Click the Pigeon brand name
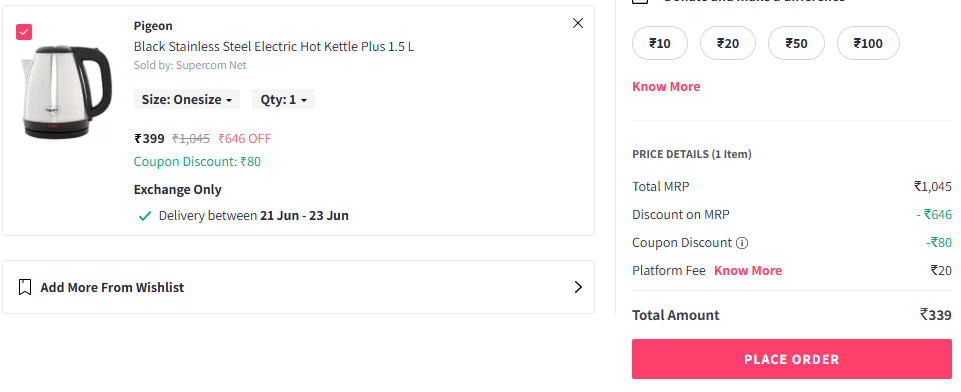This screenshot has height=392, width=961. pyautogui.click(x=153, y=26)
